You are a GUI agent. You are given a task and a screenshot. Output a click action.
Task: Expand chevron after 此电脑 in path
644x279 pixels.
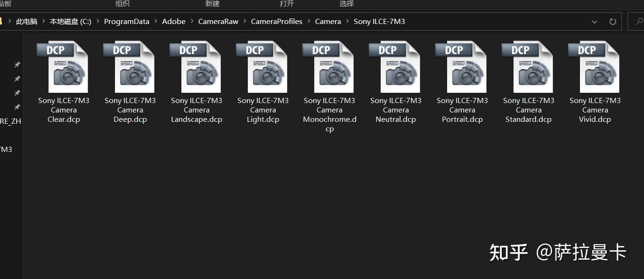pyautogui.click(x=44, y=22)
